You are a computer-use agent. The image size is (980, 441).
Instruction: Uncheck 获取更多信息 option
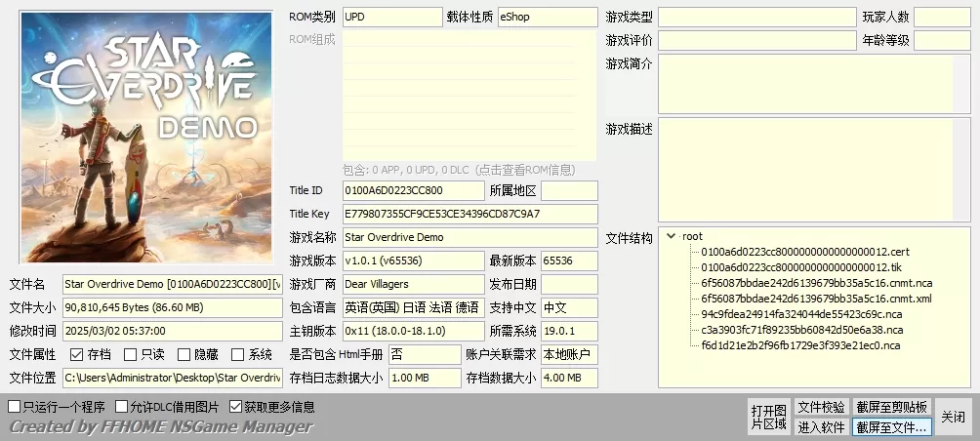pyautogui.click(x=235, y=407)
